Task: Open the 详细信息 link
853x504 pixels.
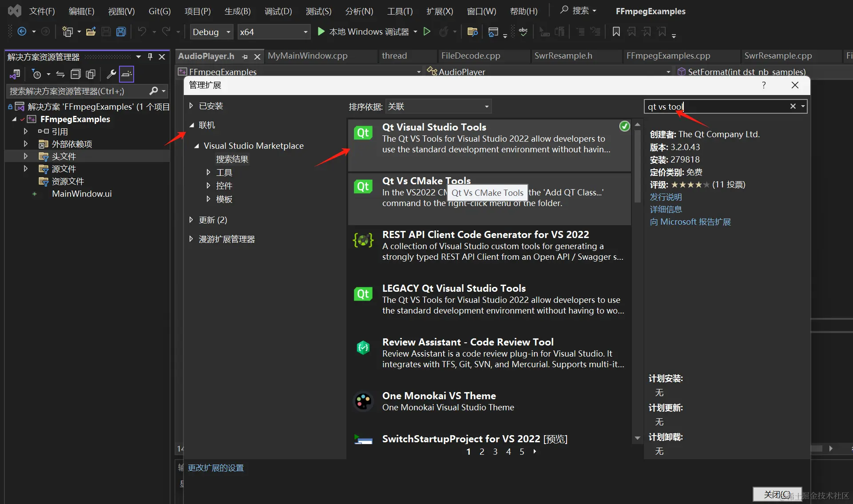Action: click(x=666, y=209)
